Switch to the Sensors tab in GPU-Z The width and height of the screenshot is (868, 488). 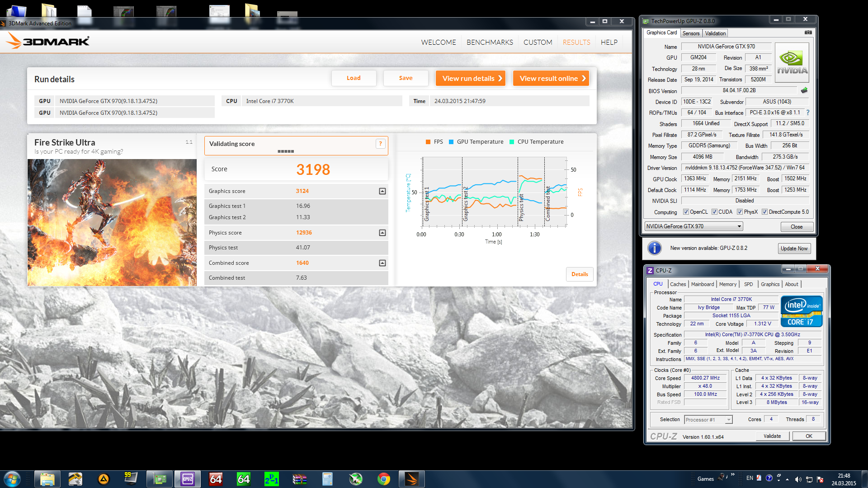click(691, 33)
